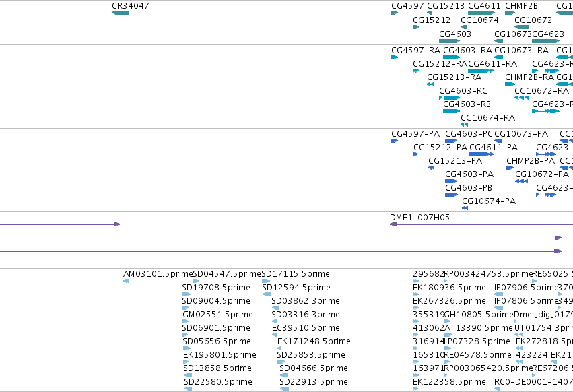Click the CG4603-PA protein label
Viewport: 573px width, 392px height.
(469, 174)
